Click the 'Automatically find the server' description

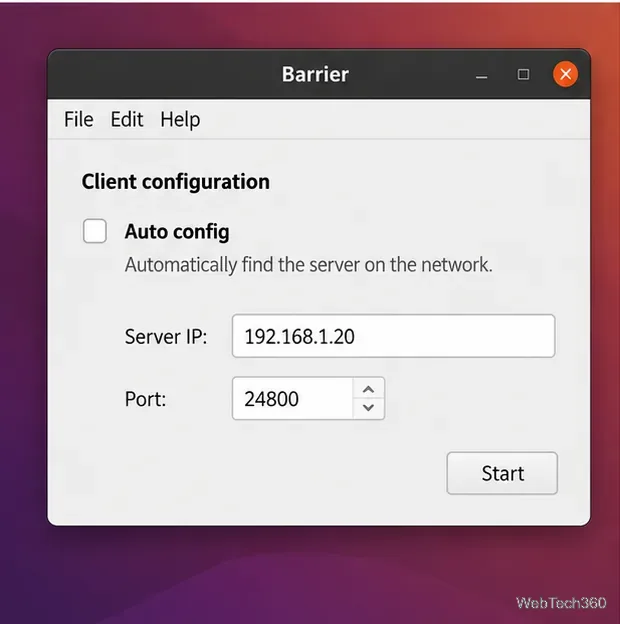[308, 265]
